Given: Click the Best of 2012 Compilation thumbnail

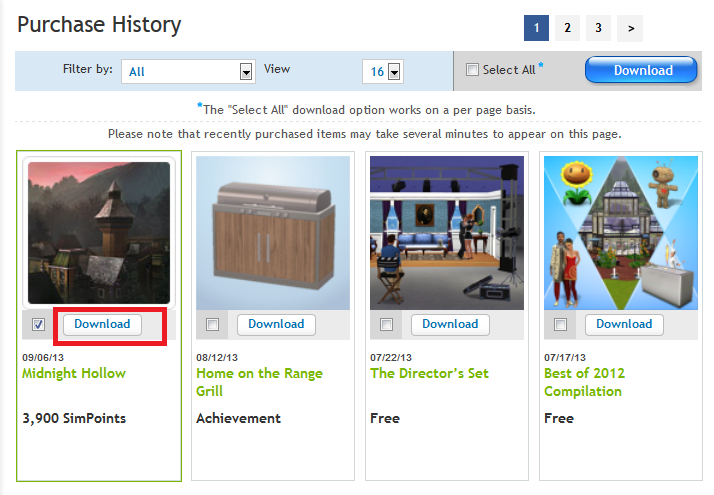Looking at the screenshot, I should [621, 233].
